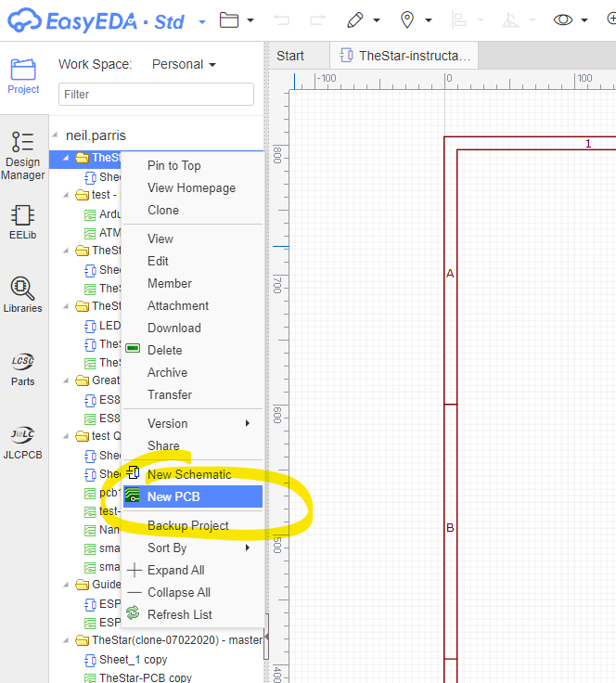Image resolution: width=616 pixels, height=683 pixels.
Task: Open the Version submenu
Action: coord(193,423)
